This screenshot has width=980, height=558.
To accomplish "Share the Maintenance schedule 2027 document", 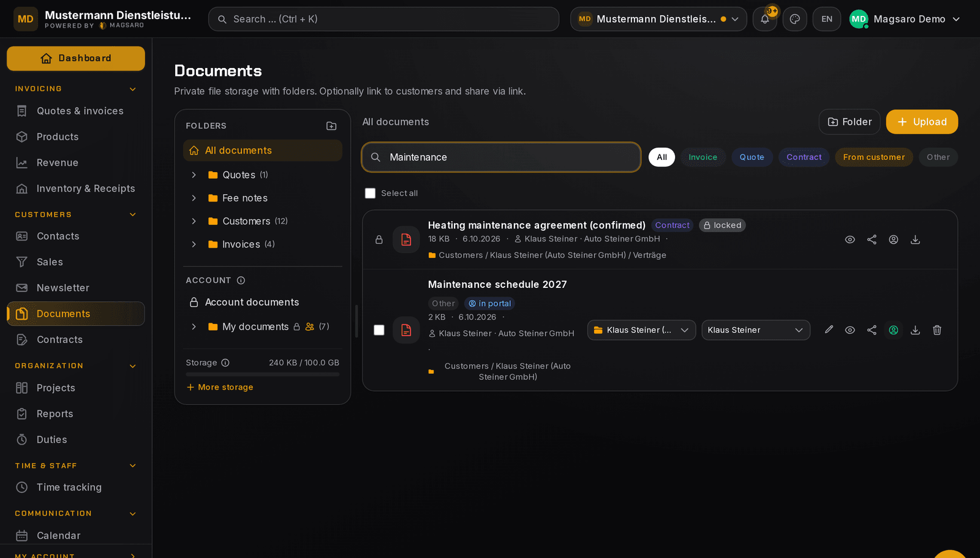I will coord(872,330).
